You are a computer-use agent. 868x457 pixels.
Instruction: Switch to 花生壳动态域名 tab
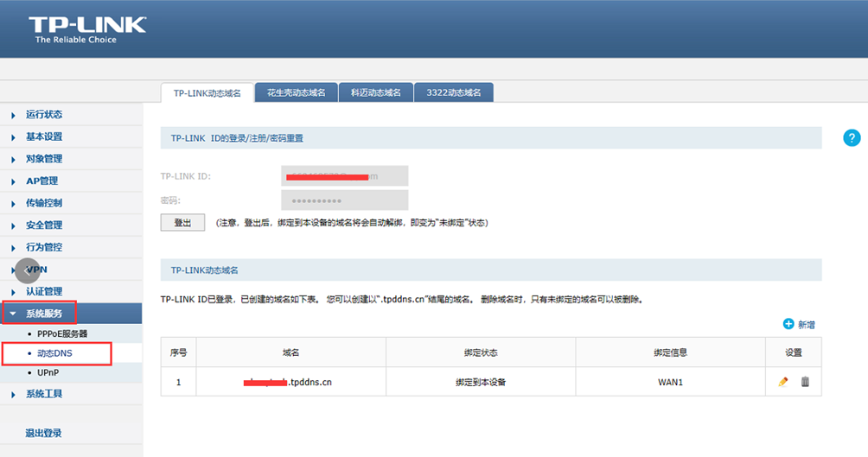pyautogui.click(x=297, y=92)
